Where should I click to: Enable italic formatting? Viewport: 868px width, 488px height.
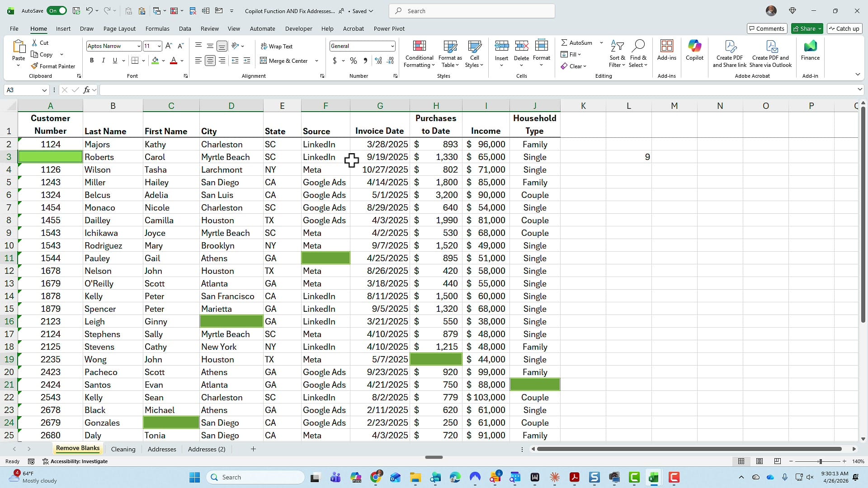coord(103,60)
